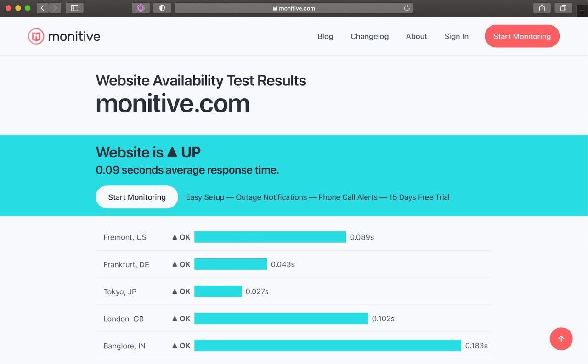This screenshot has height=364, width=588.
Task: Select the Sign In link
Action: (x=456, y=36)
